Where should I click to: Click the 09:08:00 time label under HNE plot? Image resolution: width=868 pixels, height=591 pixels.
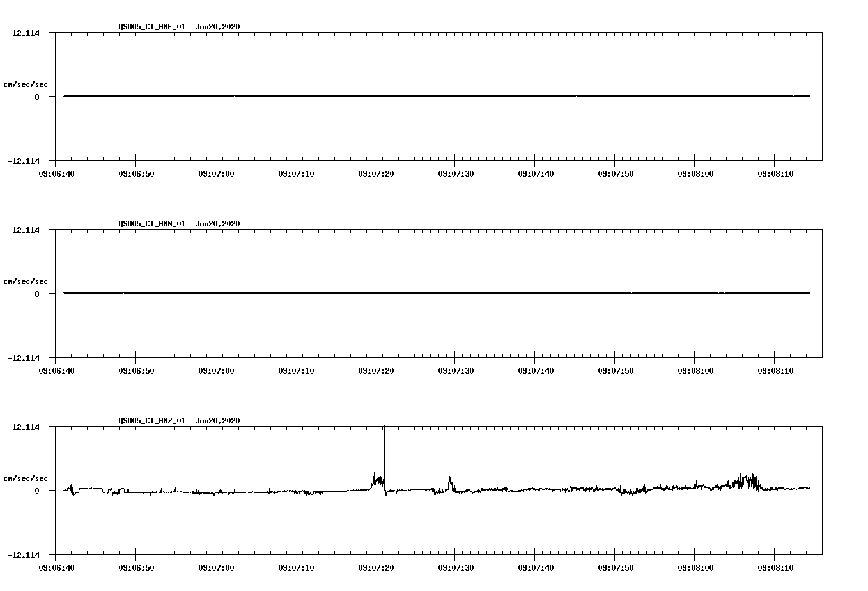695,174
